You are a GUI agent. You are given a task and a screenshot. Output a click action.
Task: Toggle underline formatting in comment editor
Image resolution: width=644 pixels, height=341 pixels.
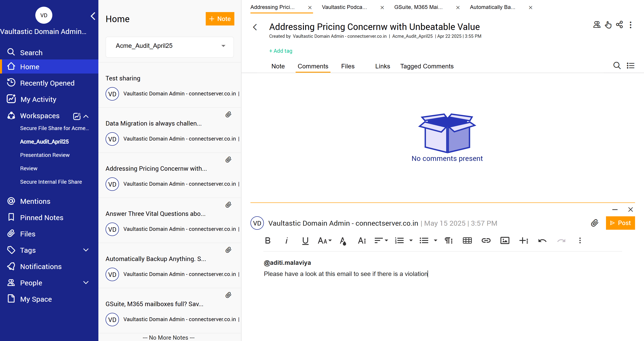coord(305,241)
